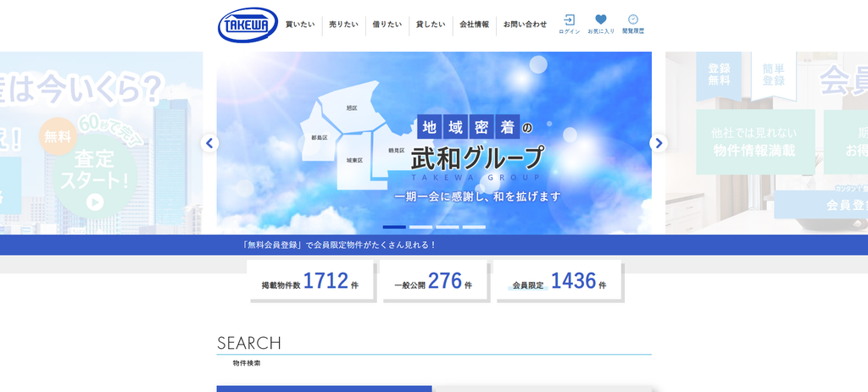Viewport: 868px width, 392px height.
Task: Select the third carousel indicator bar
Action: pos(448,227)
